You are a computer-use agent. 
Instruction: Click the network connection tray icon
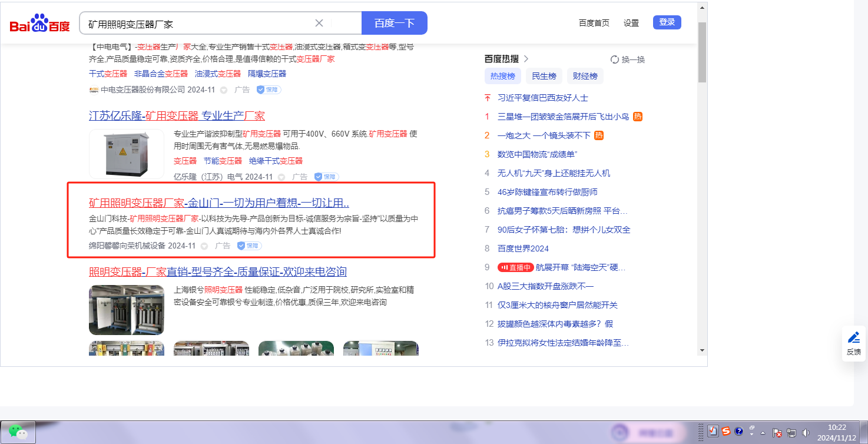click(x=791, y=432)
